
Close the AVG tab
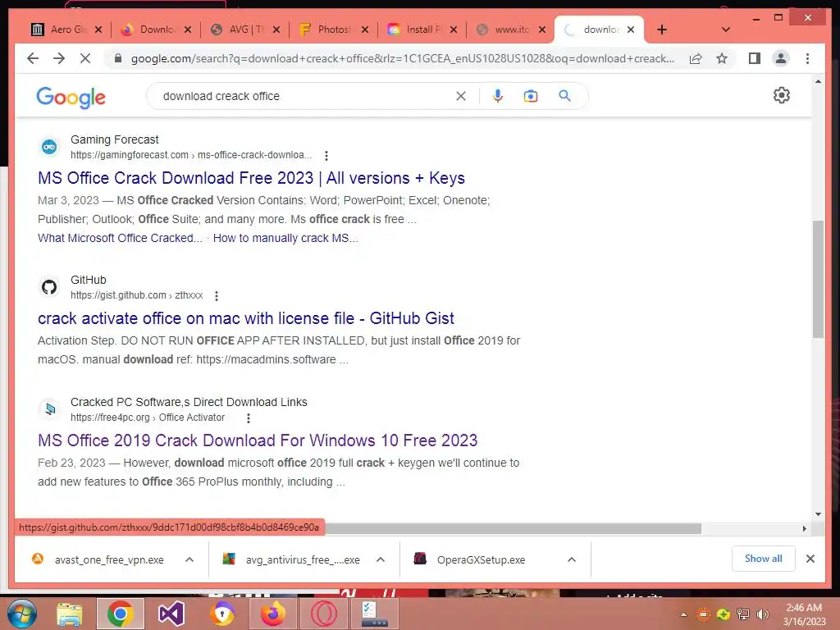(x=276, y=30)
